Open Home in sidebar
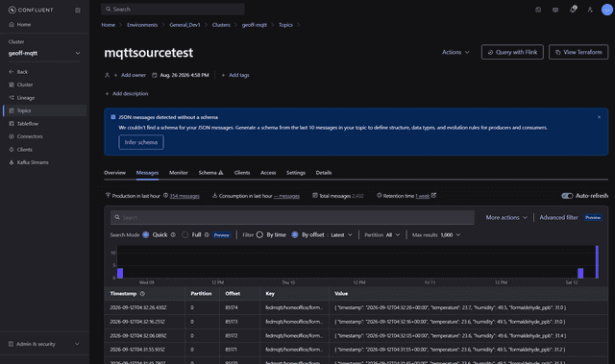 point(19,24)
